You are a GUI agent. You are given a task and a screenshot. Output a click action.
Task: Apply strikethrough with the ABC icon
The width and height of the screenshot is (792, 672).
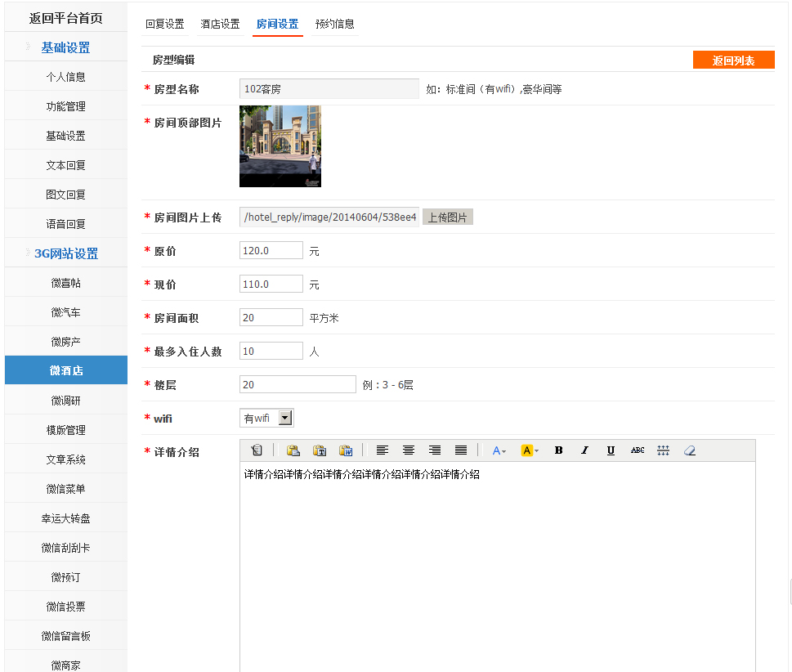[x=638, y=450]
